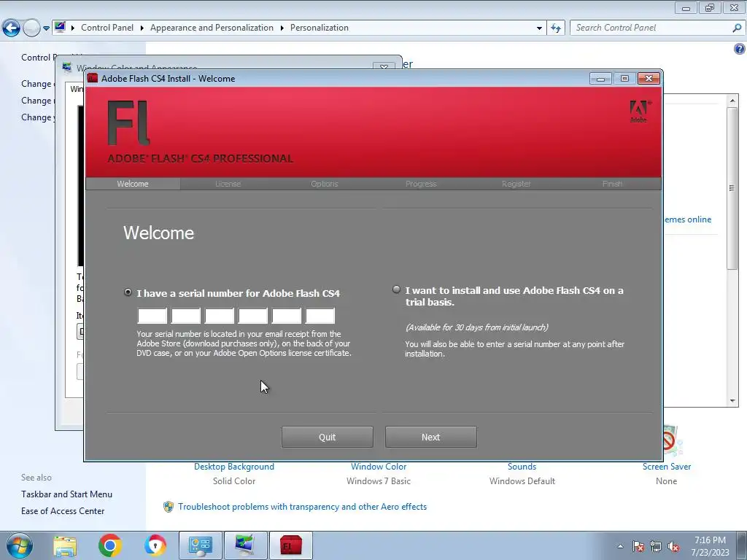Viewport: 747px width, 560px height.
Task: Open Window Color settings link
Action: click(x=379, y=467)
